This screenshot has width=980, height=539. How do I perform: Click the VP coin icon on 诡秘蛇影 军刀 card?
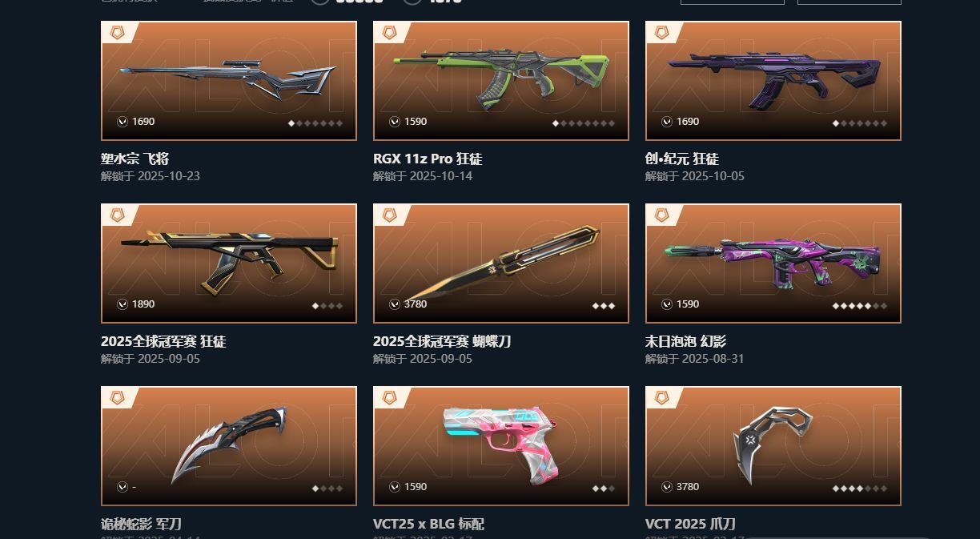tap(122, 487)
